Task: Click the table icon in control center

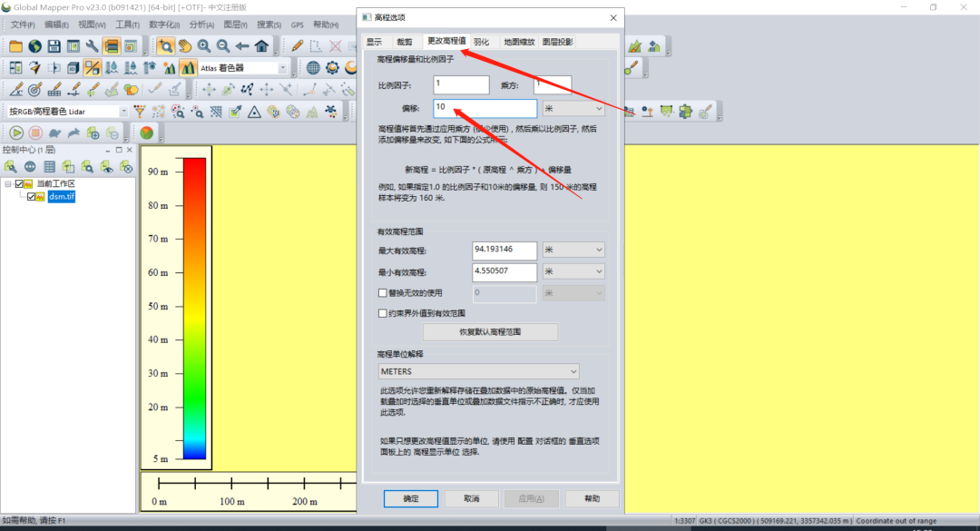Action: coord(49,167)
